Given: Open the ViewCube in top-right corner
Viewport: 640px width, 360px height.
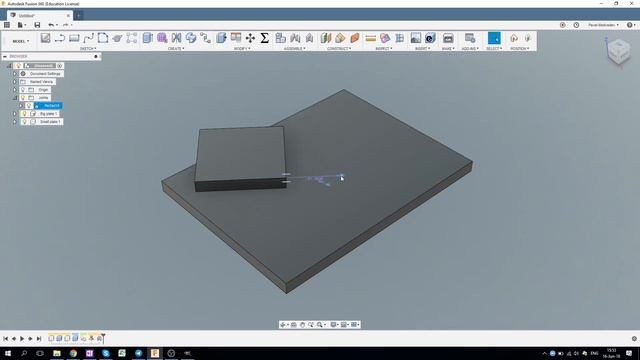Looking at the screenshot, I should 618,51.
